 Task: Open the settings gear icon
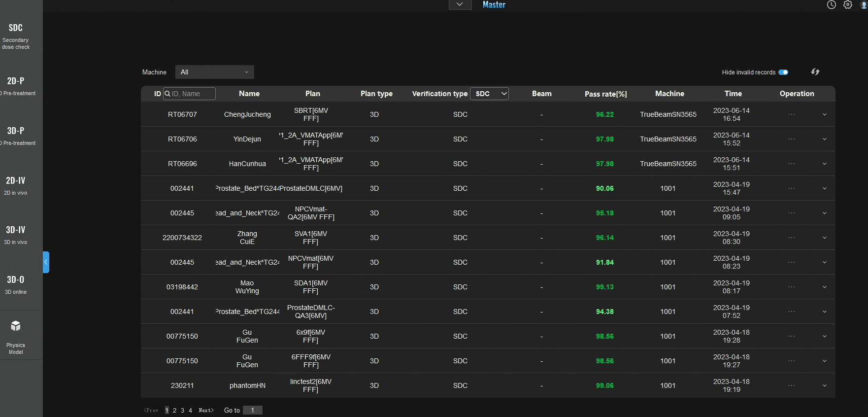click(x=848, y=5)
